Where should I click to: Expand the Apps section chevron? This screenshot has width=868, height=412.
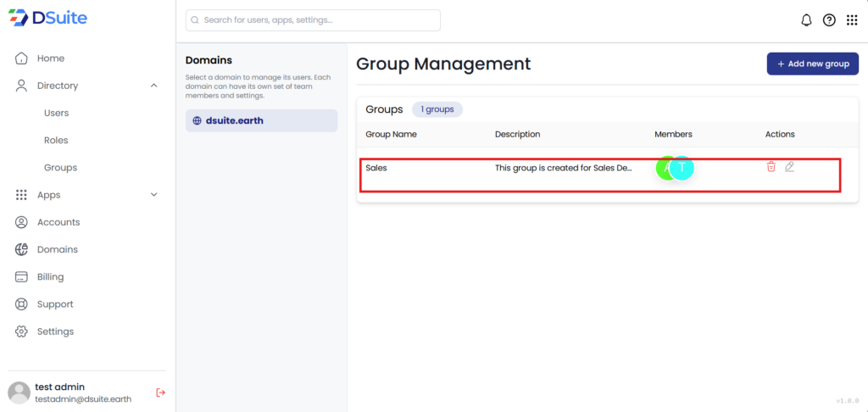coord(153,195)
